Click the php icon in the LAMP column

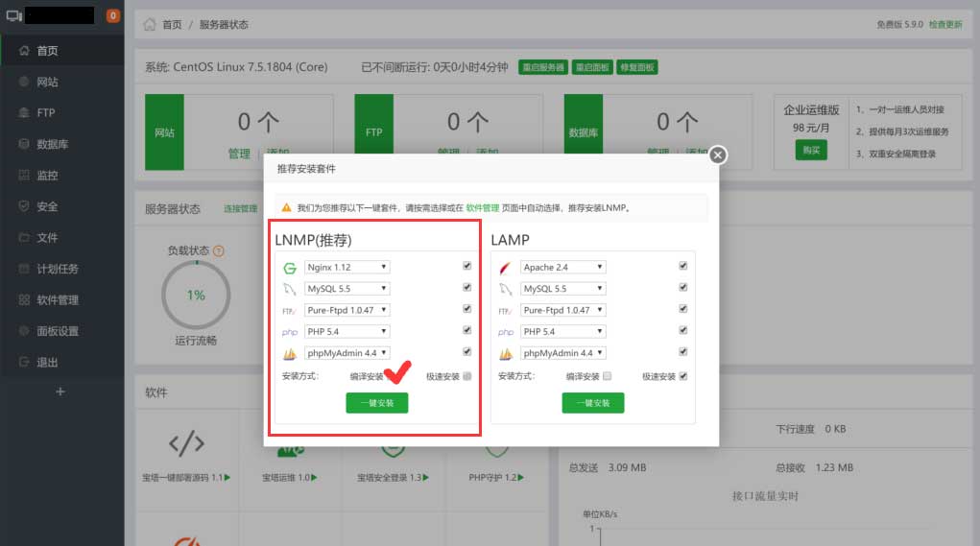[x=506, y=332]
